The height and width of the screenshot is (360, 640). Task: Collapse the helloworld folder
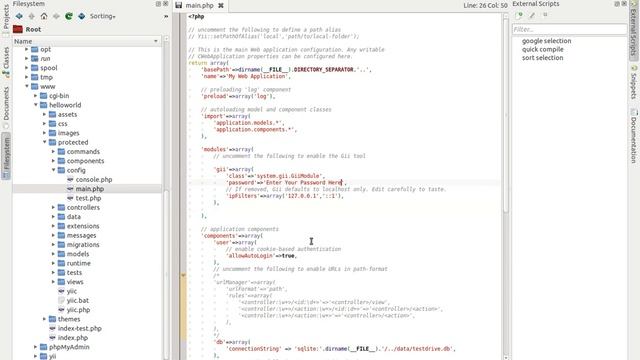[36, 105]
